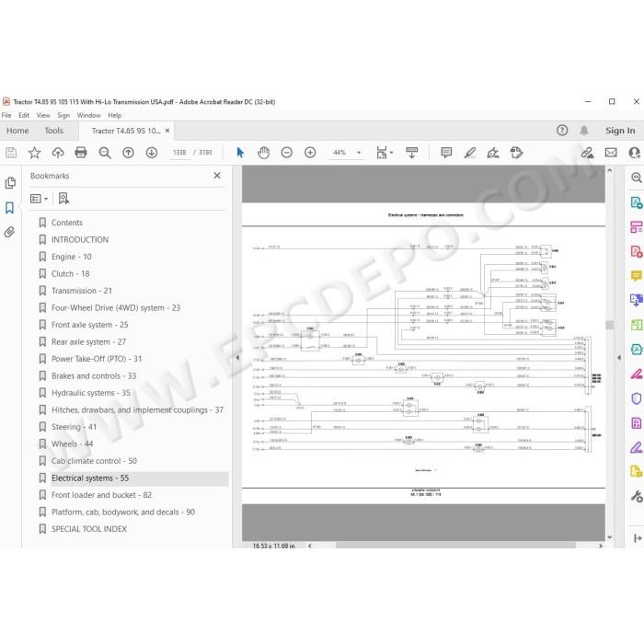Click the help question mark icon
Screen dimensions: 644x644
point(562,131)
